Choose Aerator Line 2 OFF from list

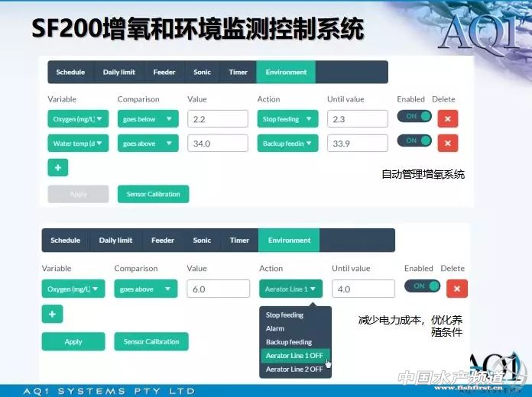tap(294, 370)
